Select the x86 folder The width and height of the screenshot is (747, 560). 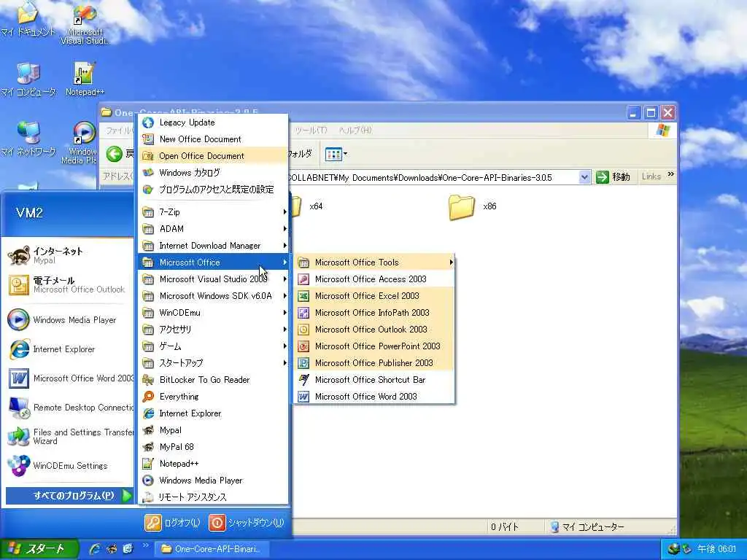click(473, 206)
